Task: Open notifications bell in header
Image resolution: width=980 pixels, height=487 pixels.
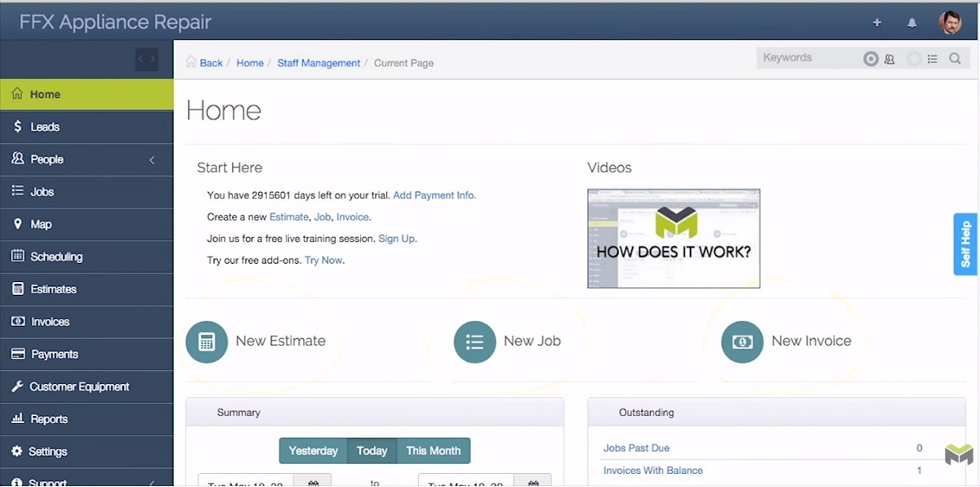Action: (912, 23)
